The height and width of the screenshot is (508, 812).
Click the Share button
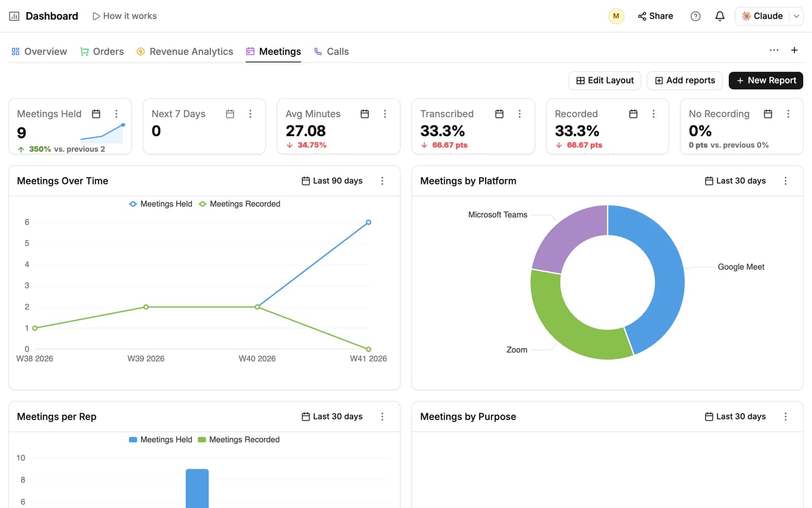pos(655,16)
